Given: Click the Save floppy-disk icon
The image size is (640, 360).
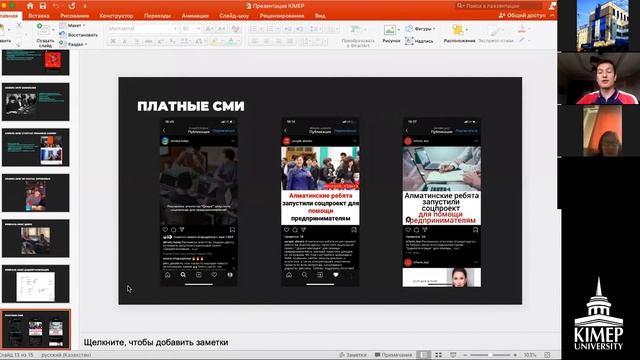Looking at the screenshot, I should coord(43,6).
